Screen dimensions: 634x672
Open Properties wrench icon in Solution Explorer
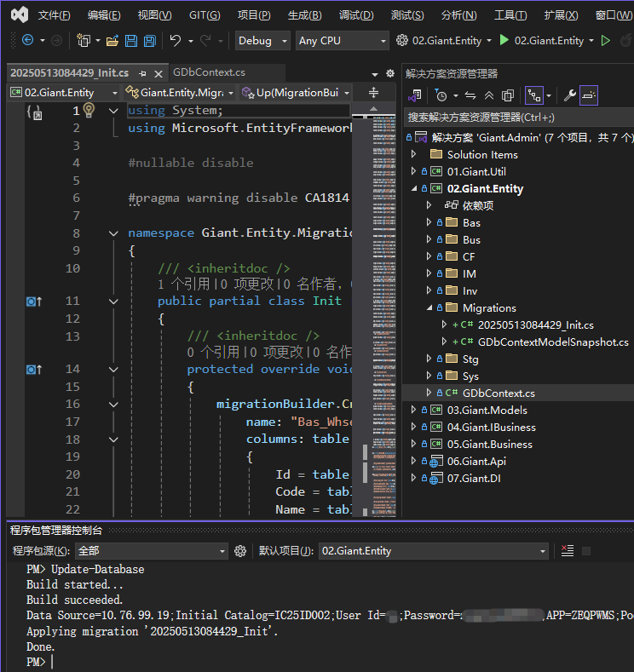571,95
